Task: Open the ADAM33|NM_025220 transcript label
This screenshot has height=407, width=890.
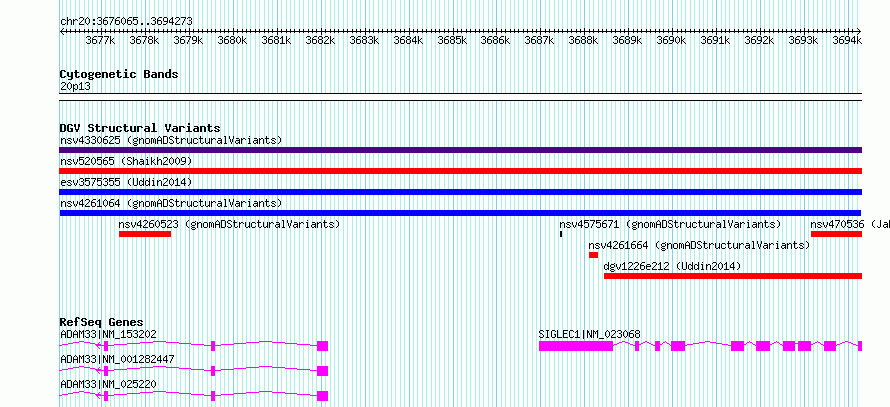Action: click(108, 384)
